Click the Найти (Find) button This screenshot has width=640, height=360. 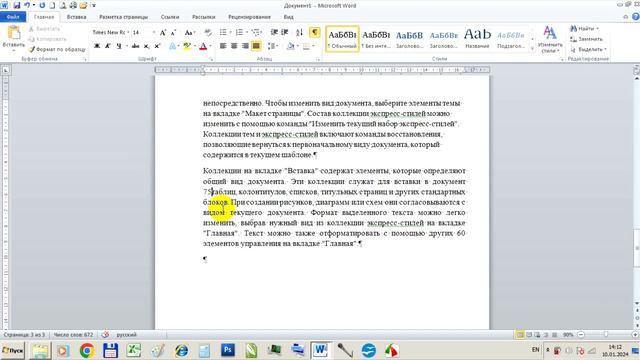pos(584,29)
